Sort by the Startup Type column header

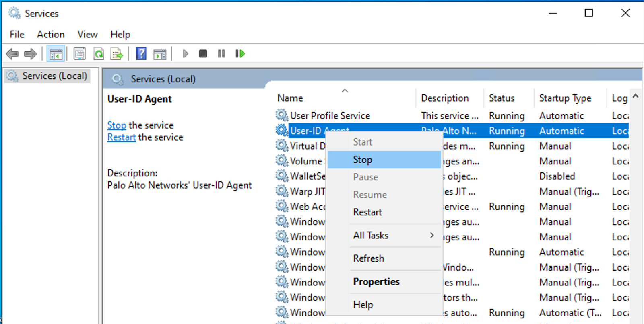570,98
